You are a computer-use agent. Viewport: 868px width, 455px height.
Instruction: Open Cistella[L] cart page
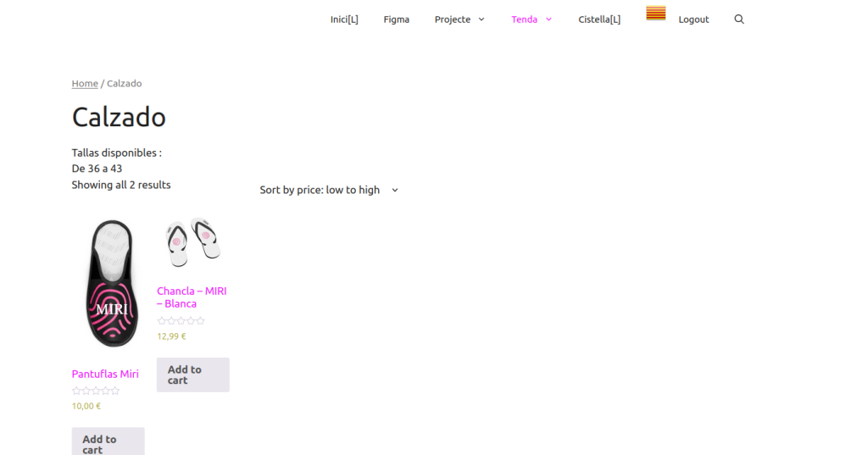[599, 19]
